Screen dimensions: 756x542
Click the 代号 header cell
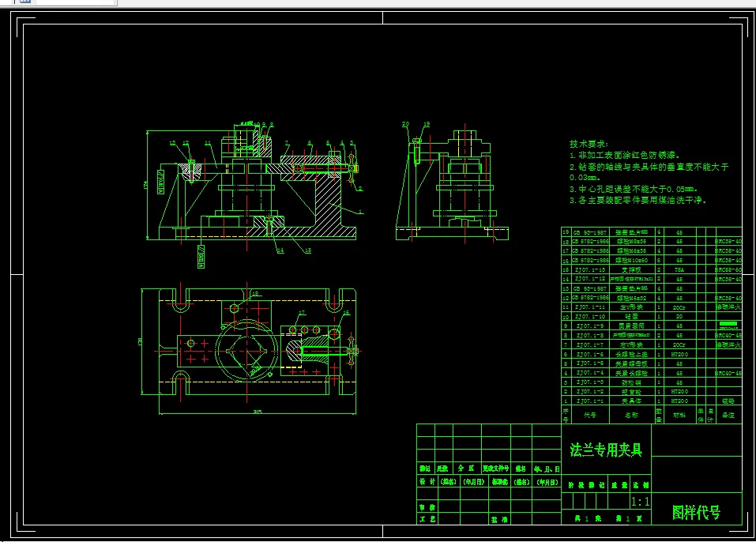point(589,415)
